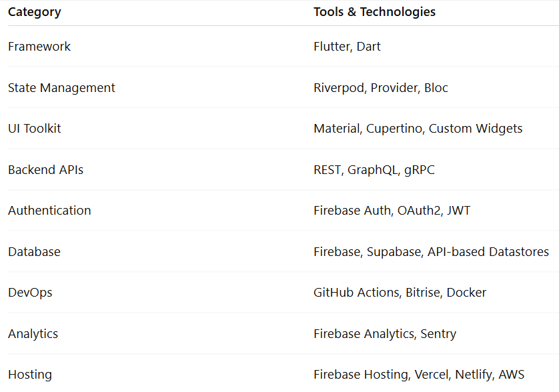Select the State Management cell

[x=61, y=88]
